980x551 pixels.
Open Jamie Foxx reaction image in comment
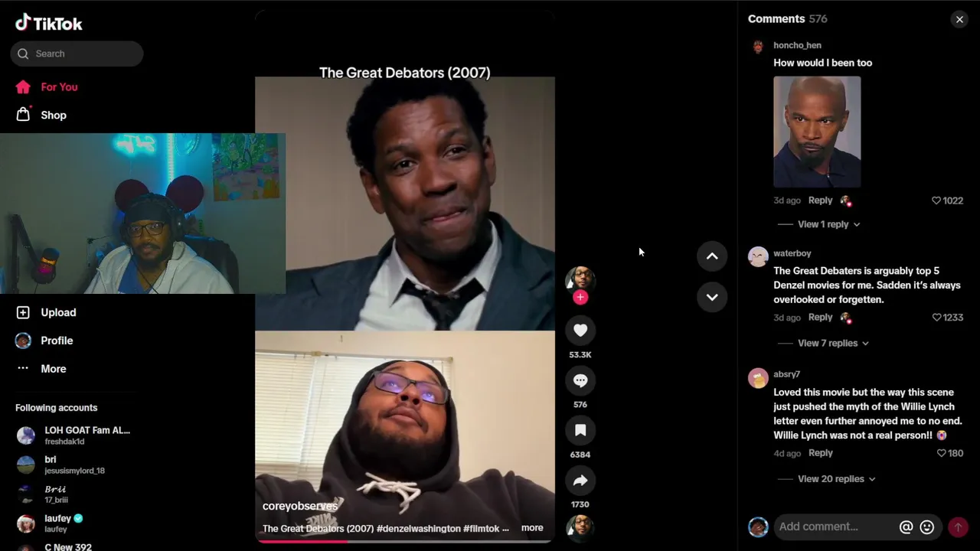pos(817,132)
